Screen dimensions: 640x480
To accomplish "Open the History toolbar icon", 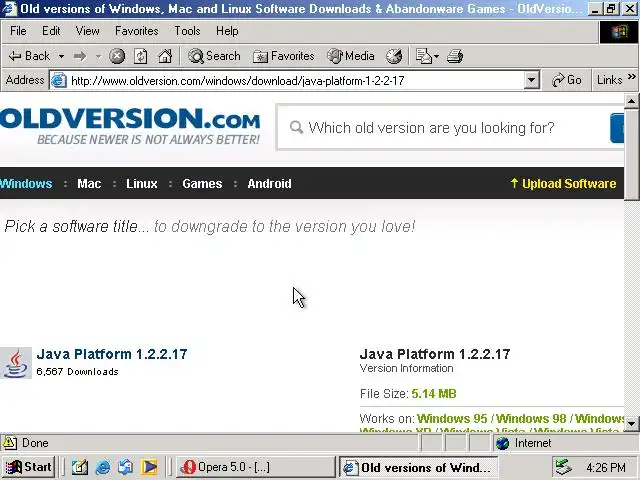I will click(x=394, y=56).
